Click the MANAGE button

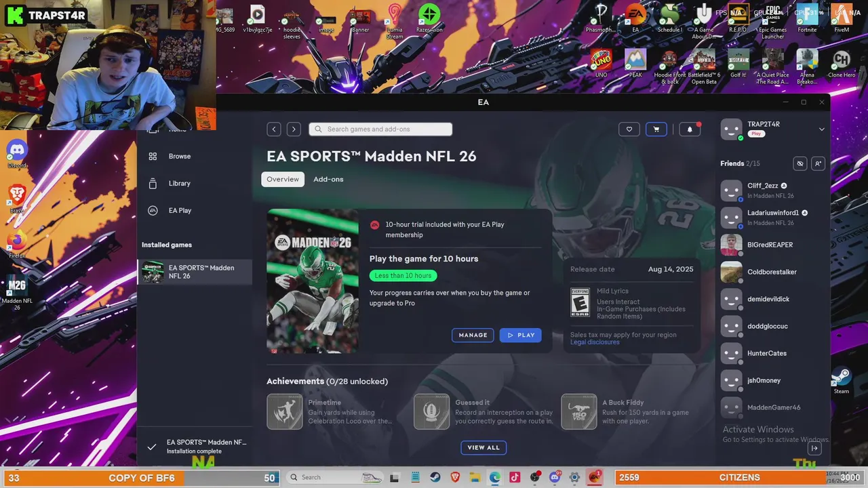(473, 335)
